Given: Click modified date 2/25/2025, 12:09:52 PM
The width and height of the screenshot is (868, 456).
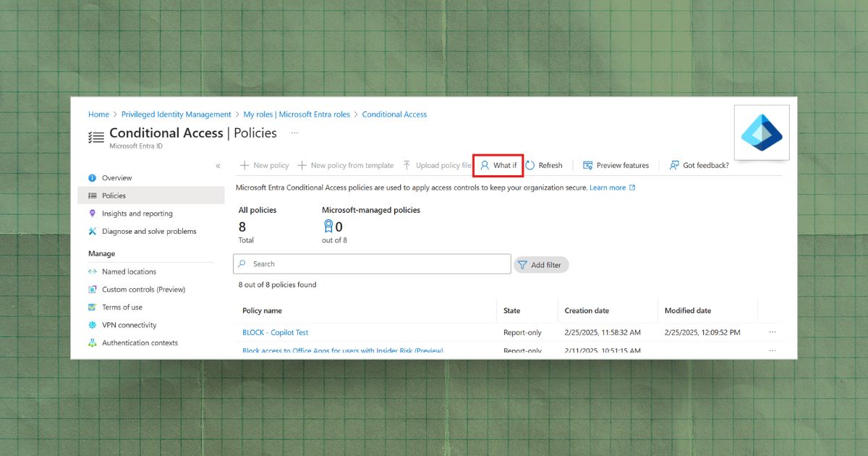Looking at the screenshot, I should [702, 333].
